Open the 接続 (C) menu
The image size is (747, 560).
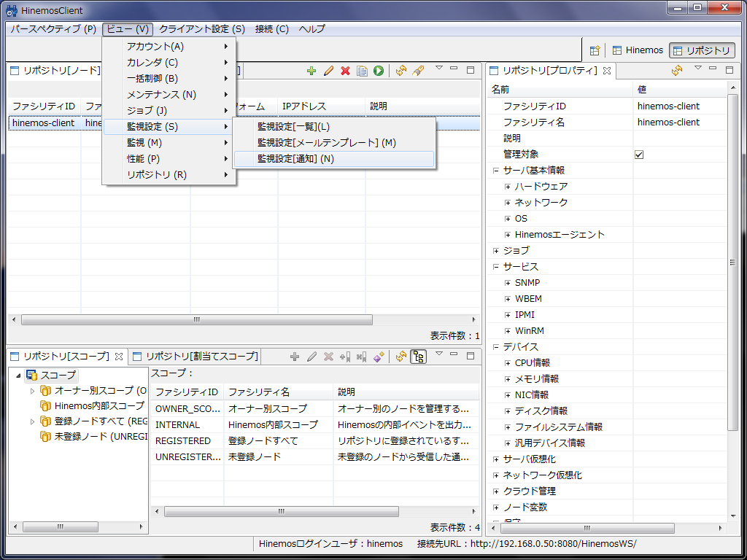[272, 29]
